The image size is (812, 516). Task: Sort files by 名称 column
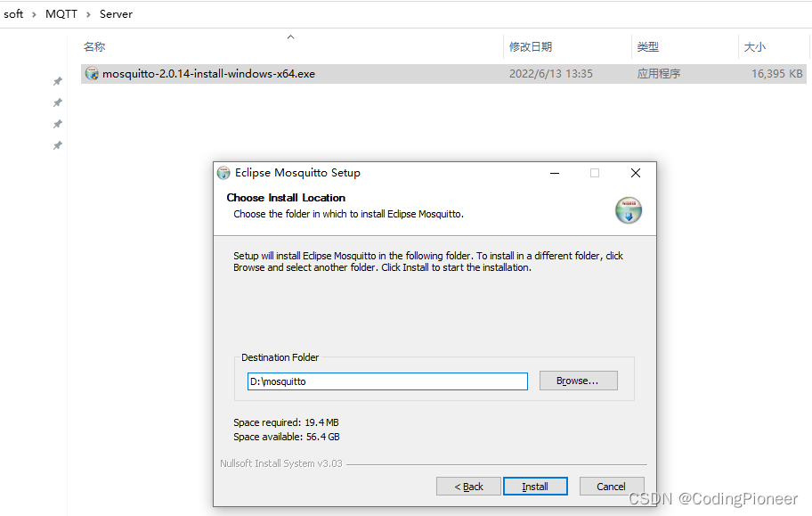click(94, 46)
